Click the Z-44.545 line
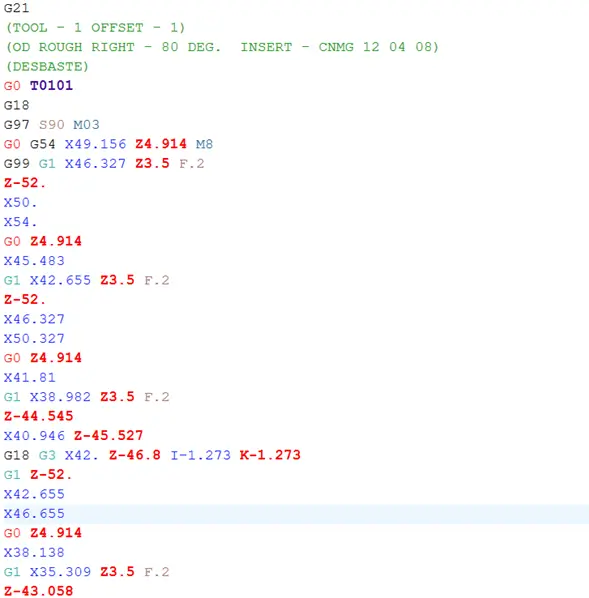Image resolution: width=589 pixels, height=598 pixels. [x=39, y=416]
